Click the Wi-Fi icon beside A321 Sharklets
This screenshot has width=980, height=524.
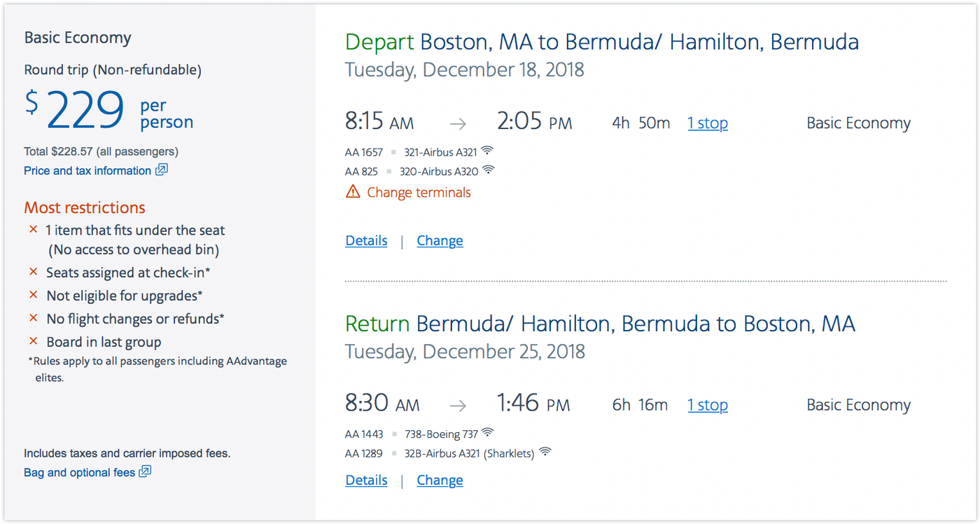(545, 451)
